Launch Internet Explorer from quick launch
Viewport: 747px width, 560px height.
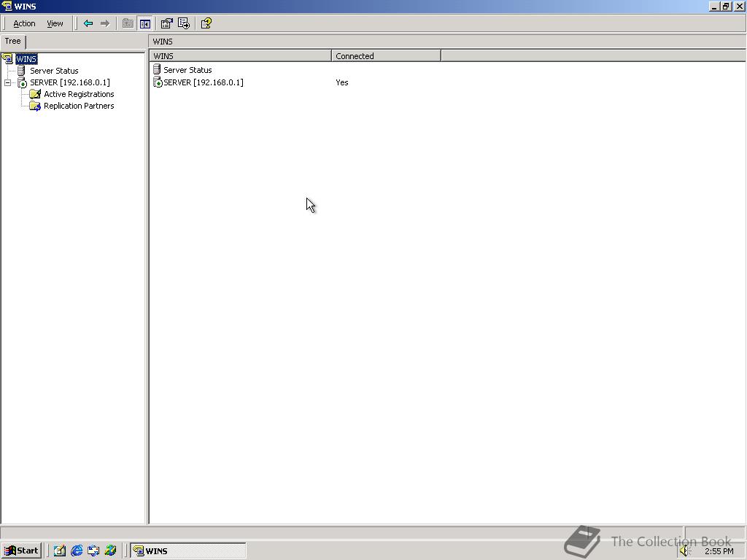pyautogui.click(x=76, y=551)
